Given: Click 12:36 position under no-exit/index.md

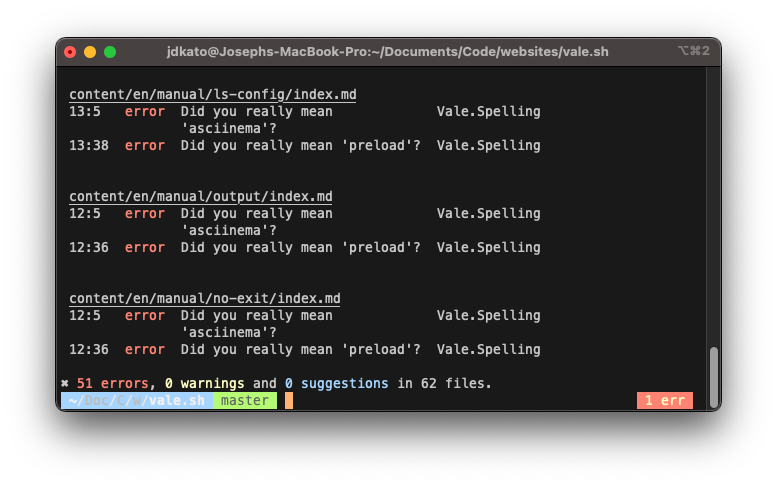Looking at the screenshot, I should (89, 350).
